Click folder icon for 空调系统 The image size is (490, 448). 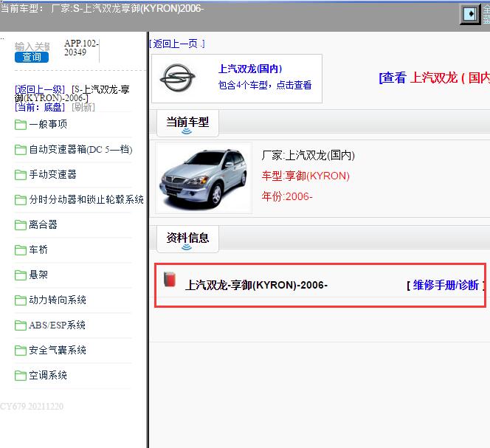click(21, 376)
